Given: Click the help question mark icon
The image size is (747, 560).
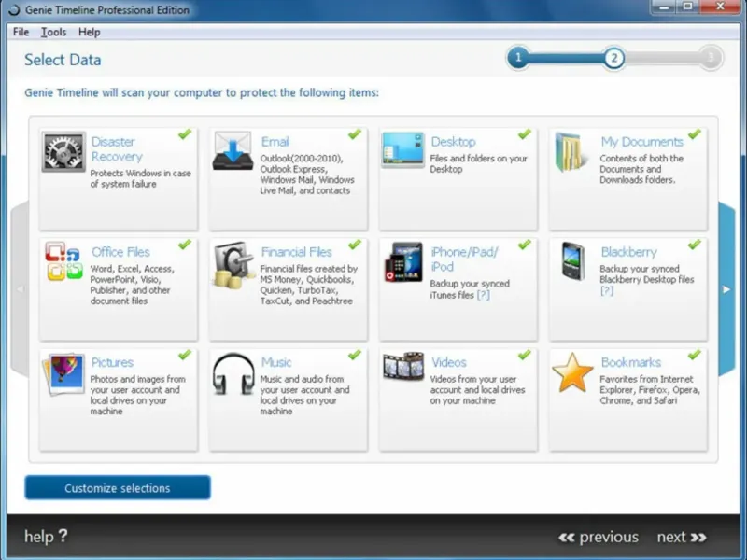Looking at the screenshot, I should click(63, 536).
